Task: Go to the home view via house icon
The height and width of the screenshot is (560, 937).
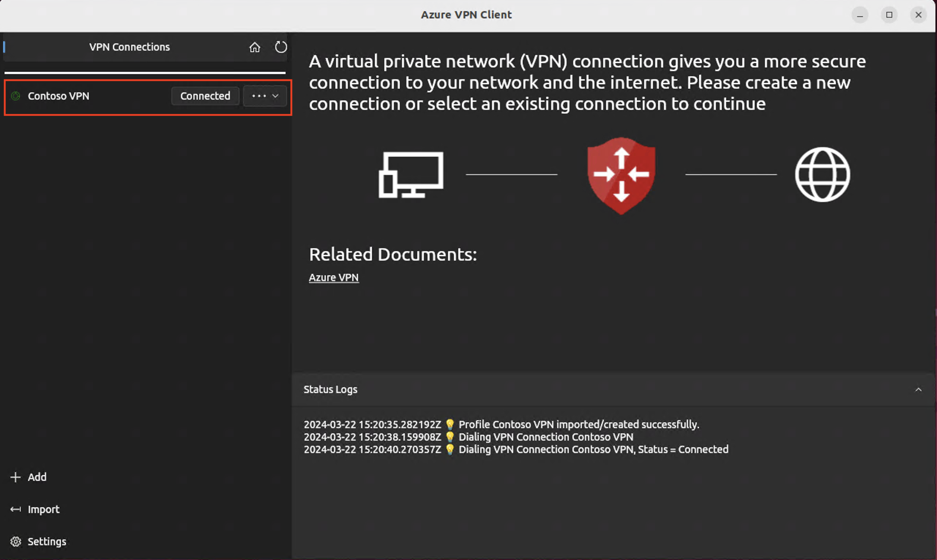Action: coord(255,47)
